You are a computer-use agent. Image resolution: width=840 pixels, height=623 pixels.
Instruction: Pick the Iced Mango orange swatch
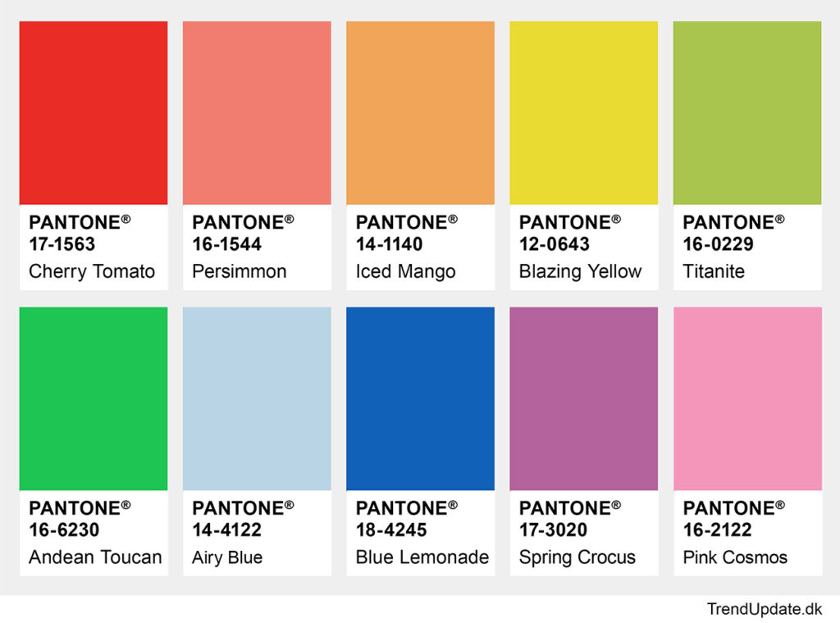420,113
